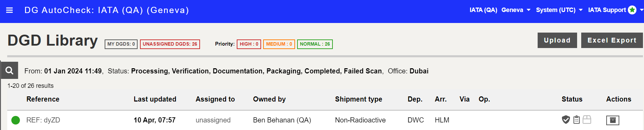Viewport: 644px width, 130px height.
Task: Click the Excel Export button
Action: click(x=612, y=40)
